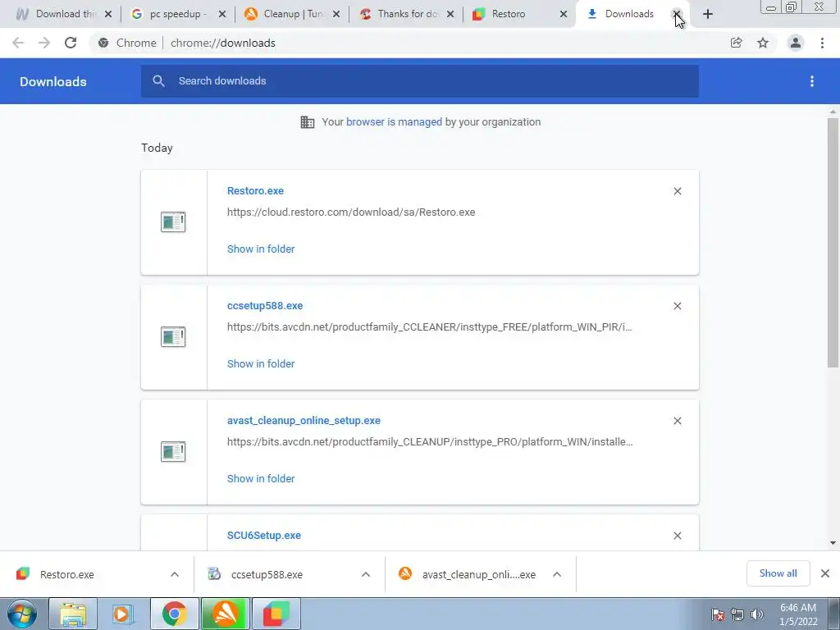This screenshot has width=840, height=630.
Task: Click the search magnifier icon
Action: pos(158,81)
